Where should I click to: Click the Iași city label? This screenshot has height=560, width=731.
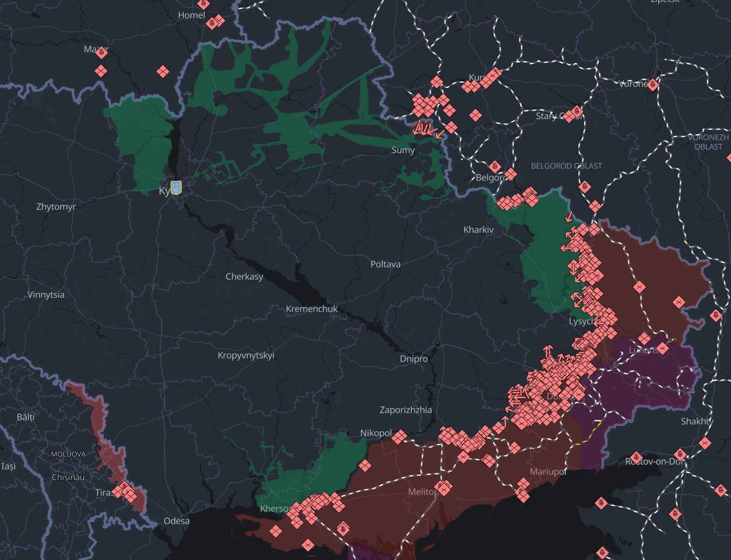point(8,466)
